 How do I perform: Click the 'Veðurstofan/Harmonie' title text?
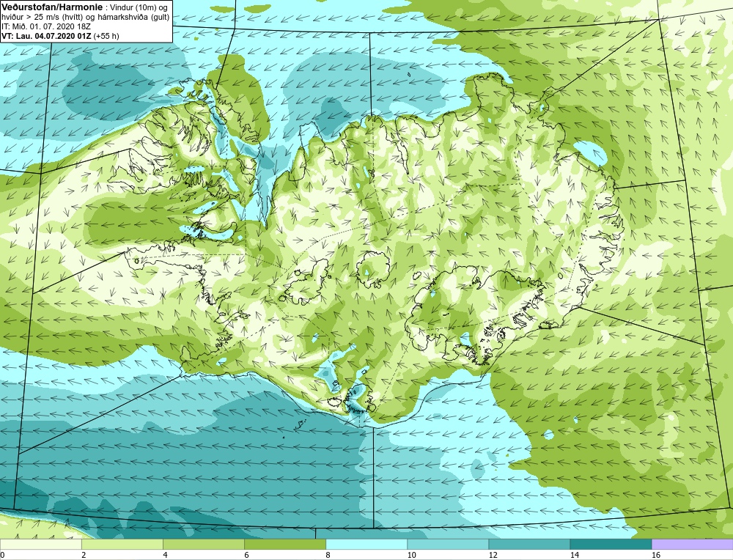pyautogui.click(x=51, y=7)
